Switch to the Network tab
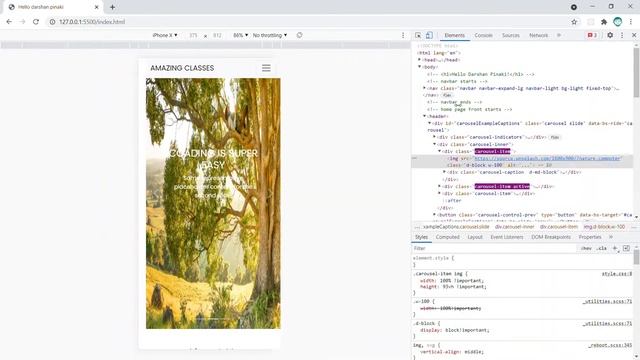The height and width of the screenshot is (360, 640). [x=538, y=36]
